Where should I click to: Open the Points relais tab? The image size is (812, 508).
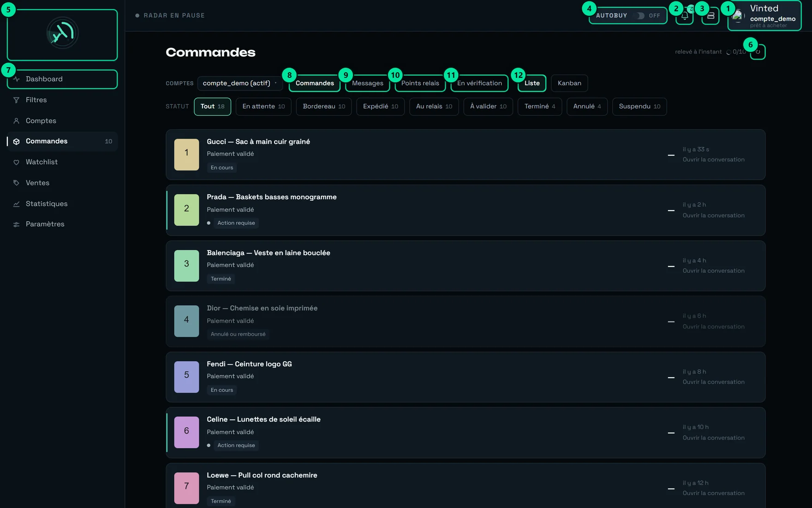pos(420,83)
